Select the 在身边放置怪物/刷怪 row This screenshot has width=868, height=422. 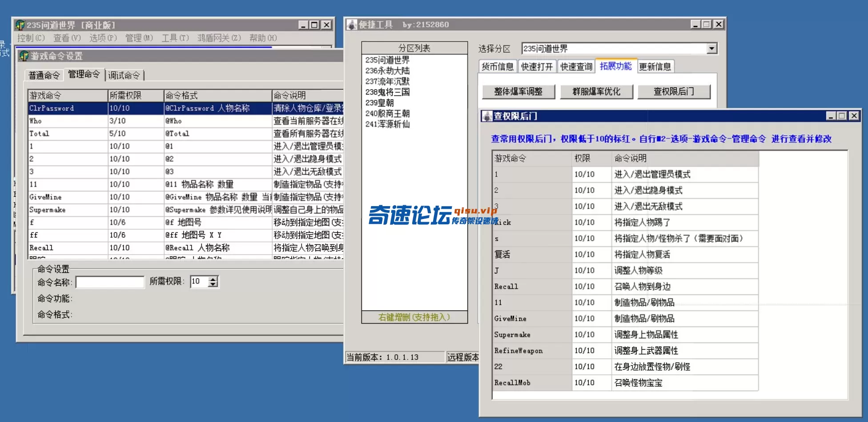click(x=626, y=367)
